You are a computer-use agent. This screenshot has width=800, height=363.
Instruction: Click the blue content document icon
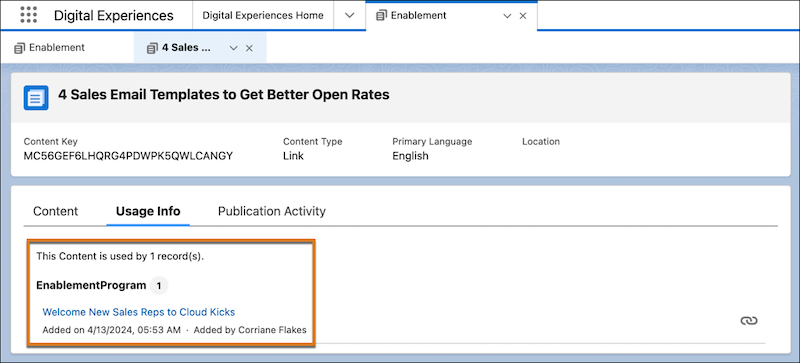[x=36, y=98]
